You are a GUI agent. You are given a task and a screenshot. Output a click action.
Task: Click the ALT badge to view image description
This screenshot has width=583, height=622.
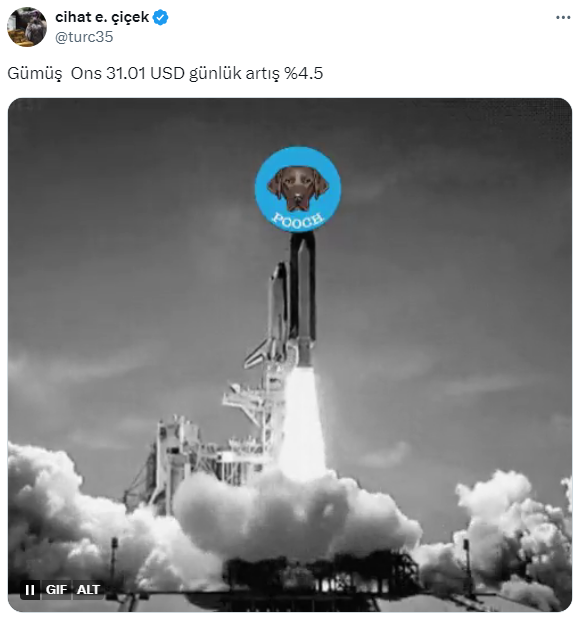click(x=88, y=590)
